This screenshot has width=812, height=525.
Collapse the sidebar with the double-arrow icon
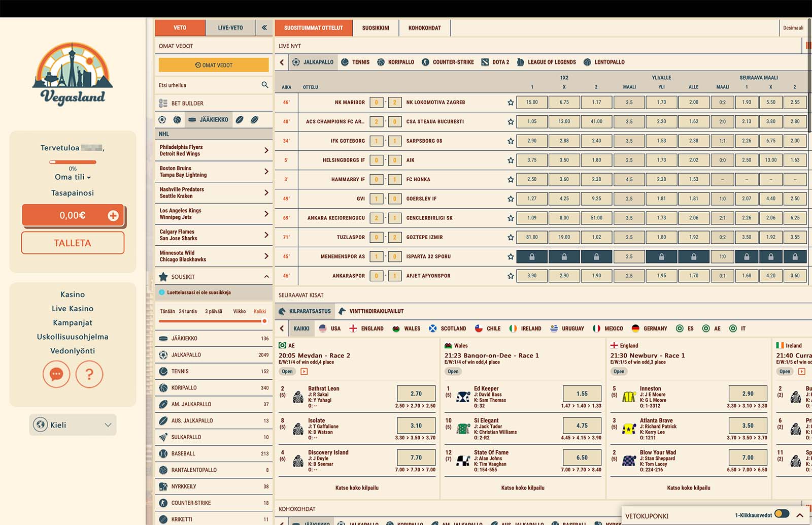pyautogui.click(x=264, y=28)
